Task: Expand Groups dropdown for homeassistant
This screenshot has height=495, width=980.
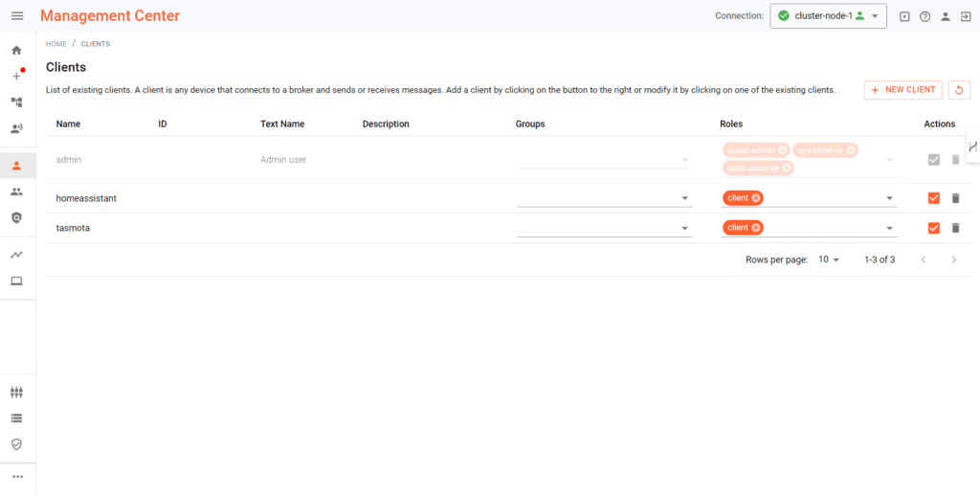Action: point(685,198)
